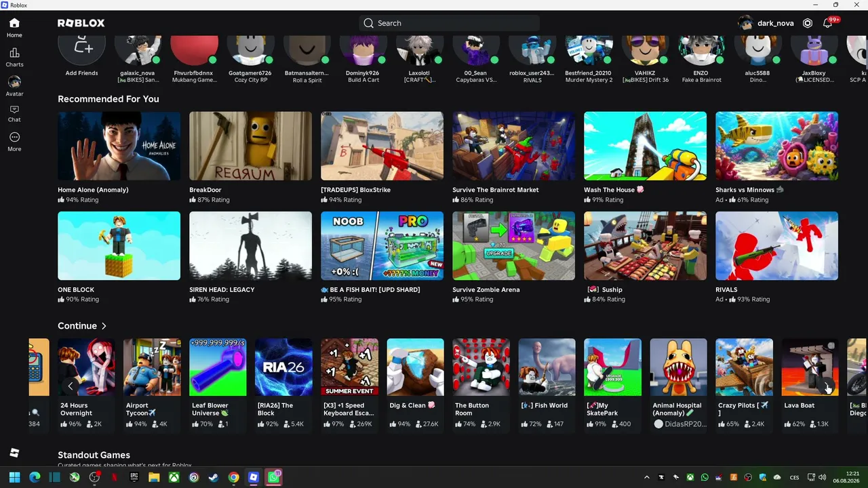The image size is (868, 488).
Task: Click the Roblox Studio icon at bottom left
Action: pyautogui.click(x=14, y=453)
